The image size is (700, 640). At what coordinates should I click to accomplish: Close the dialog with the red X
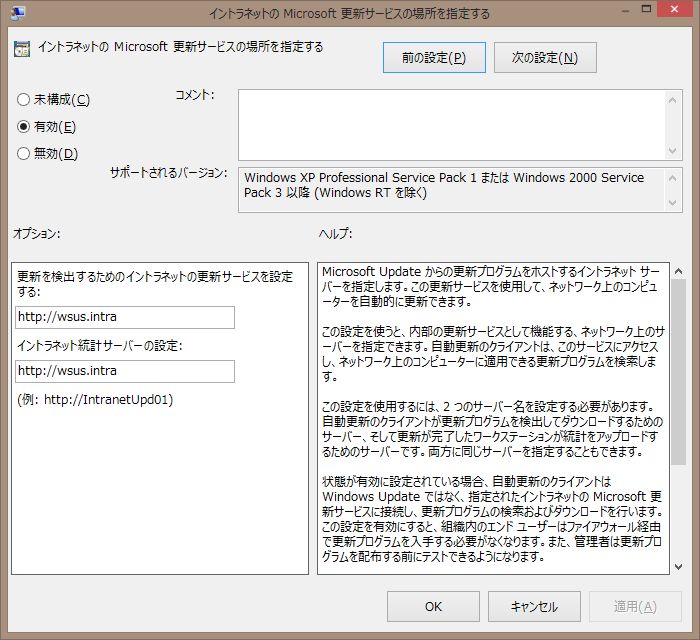[674, 9]
